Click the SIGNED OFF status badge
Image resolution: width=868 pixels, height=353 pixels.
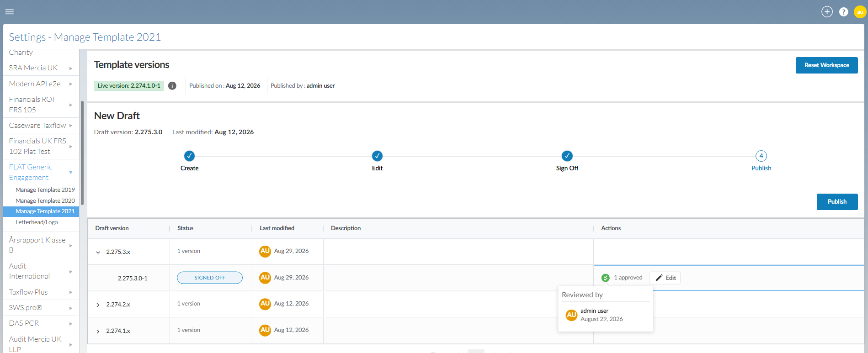pos(210,278)
